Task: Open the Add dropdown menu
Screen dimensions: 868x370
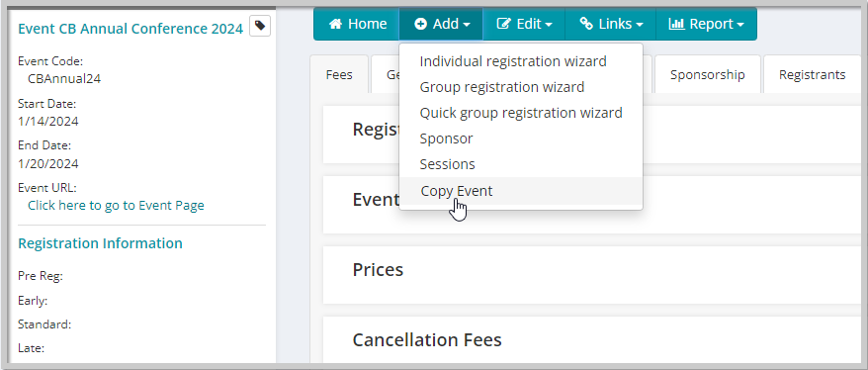Action: coord(441,24)
